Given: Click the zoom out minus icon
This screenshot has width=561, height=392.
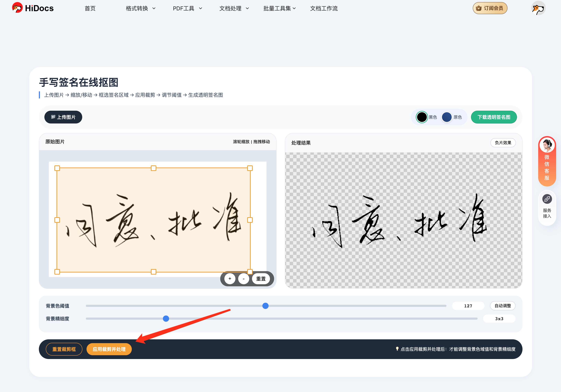Looking at the screenshot, I should (x=244, y=279).
